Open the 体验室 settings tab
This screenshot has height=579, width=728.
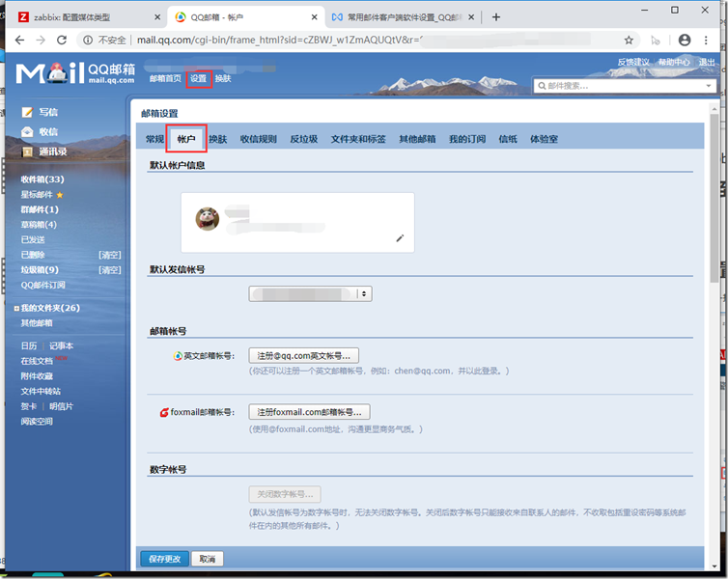pos(544,139)
